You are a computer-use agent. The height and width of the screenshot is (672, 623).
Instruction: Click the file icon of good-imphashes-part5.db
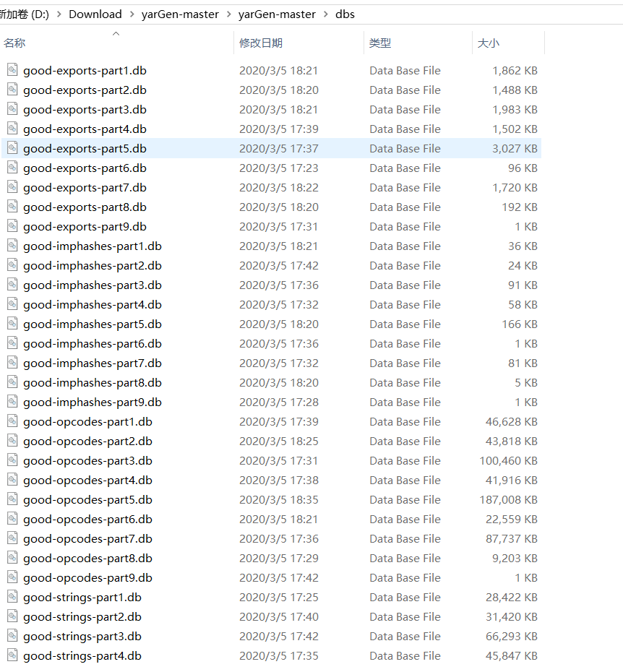[x=12, y=324]
